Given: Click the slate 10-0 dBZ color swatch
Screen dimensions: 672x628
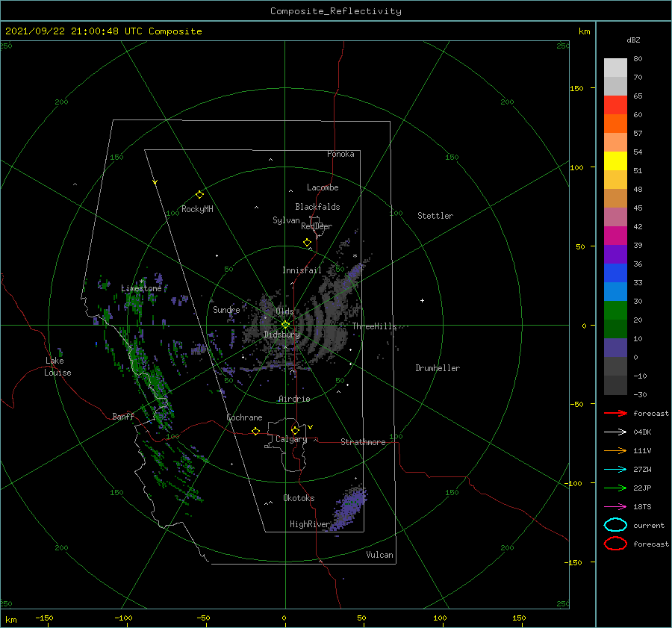Looking at the screenshot, I should point(615,348).
